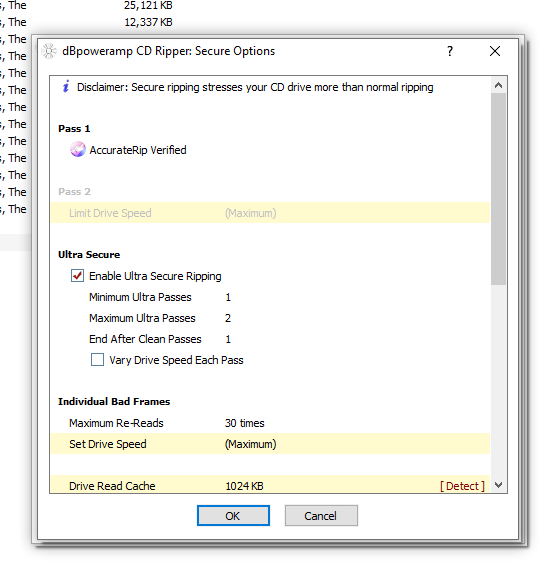Enable Vary Drive Speed Each Pass
Image resolution: width=542 pixels, height=581 pixels.
[x=97, y=360]
